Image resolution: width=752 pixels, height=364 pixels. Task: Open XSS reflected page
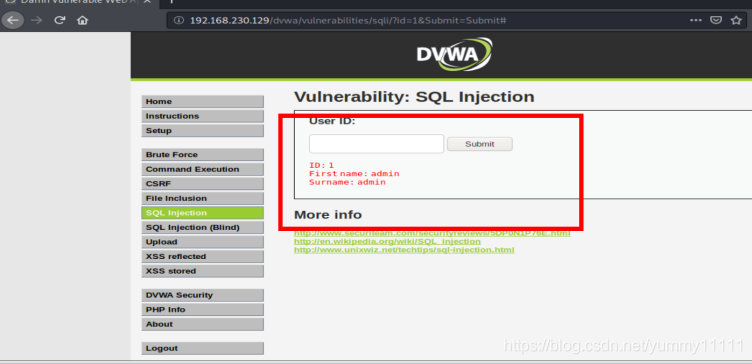[x=202, y=257]
